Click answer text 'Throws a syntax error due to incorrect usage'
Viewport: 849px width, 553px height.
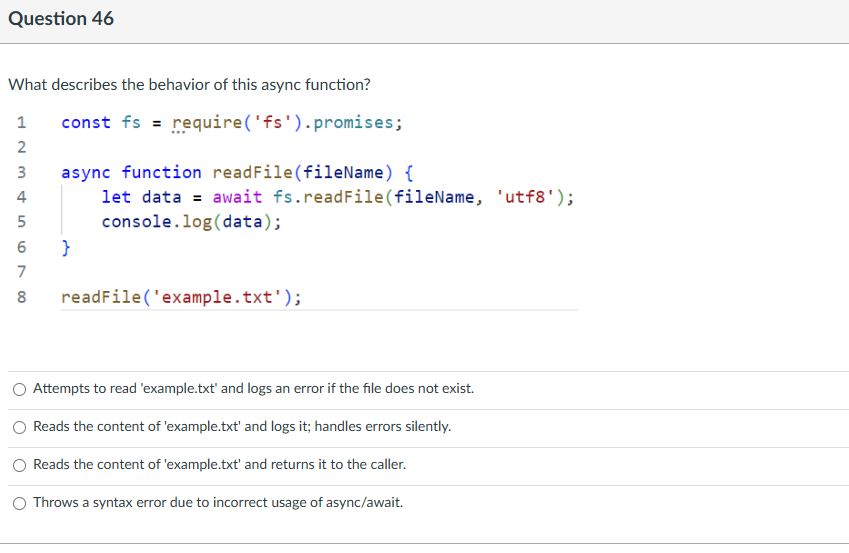pyautogui.click(x=218, y=502)
